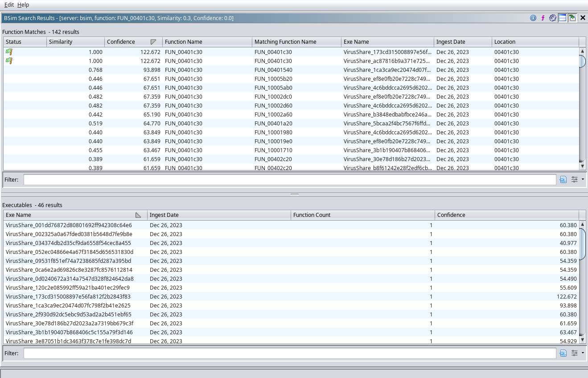Click the Executables filter options sliders icon

[x=575, y=353]
